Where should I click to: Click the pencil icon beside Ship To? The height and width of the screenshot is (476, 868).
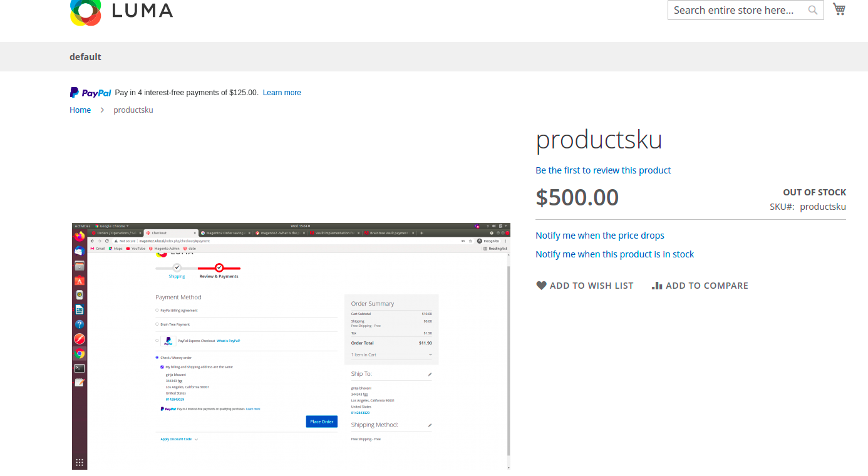(430, 374)
